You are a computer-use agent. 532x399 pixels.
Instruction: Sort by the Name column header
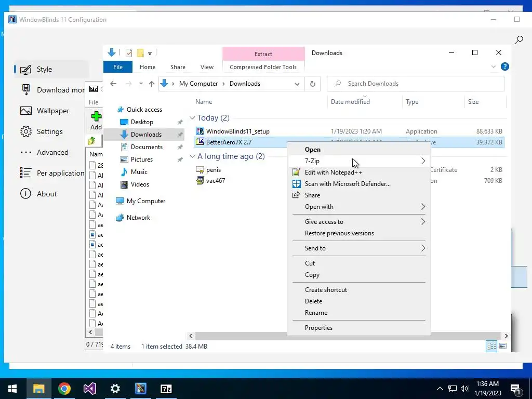click(x=204, y=102)
